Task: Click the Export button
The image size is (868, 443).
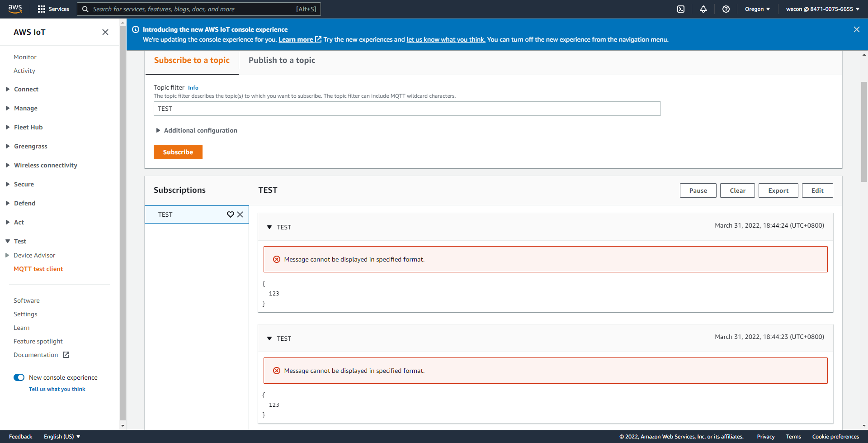Action: pos(778,191)
